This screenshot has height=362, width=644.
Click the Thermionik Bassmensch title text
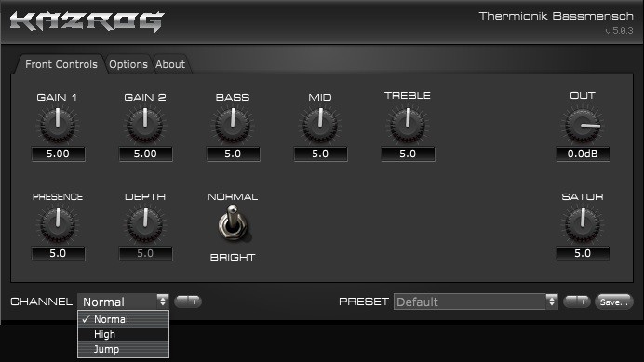[557, 16]
